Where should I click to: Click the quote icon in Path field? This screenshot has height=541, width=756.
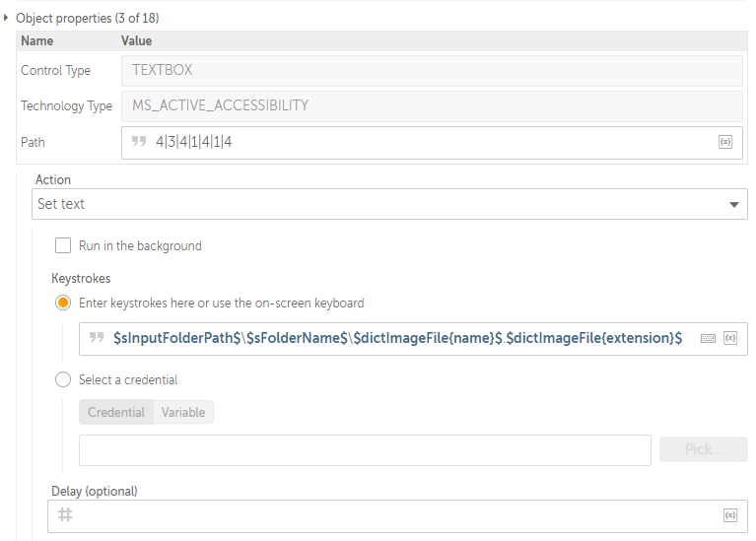pyautogui.click(x=139, y=141)
